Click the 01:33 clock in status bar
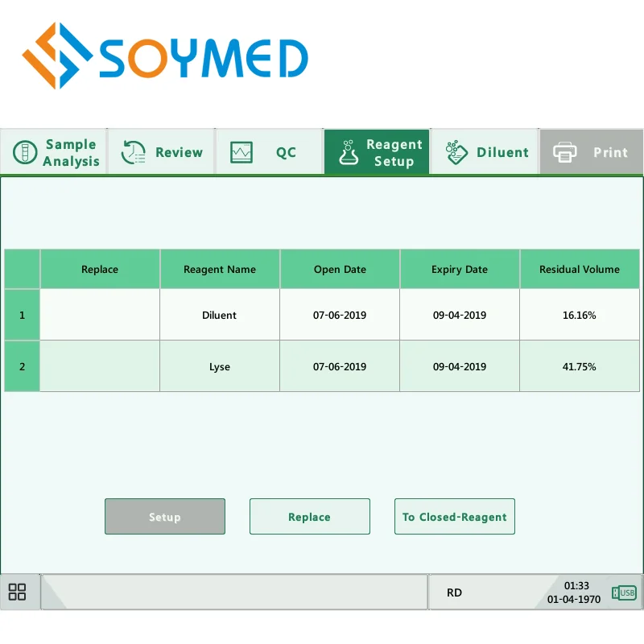The width and height of the screenshot is (644, 644). point(576,585)
